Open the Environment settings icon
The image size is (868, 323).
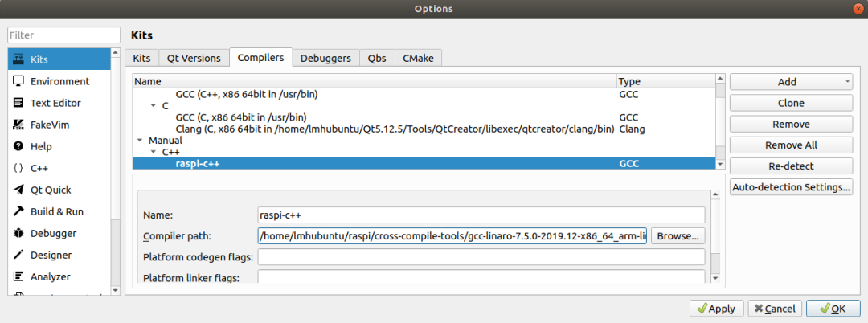[x=18, y=81]
